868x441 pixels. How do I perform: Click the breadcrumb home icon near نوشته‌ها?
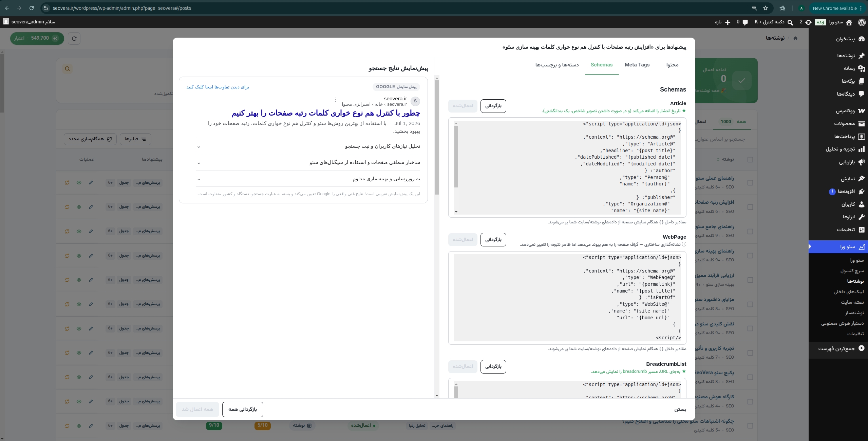pyautogui.click(x=795, y=38)
